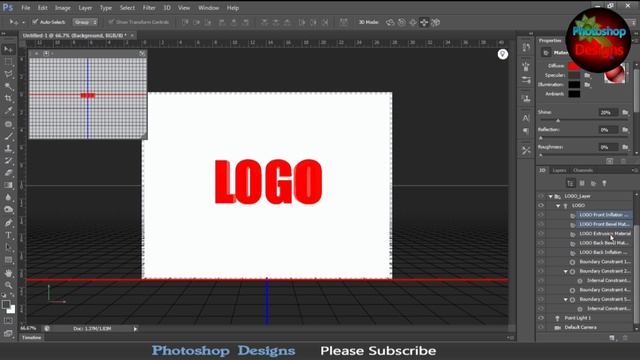Switch to the Layers tab
Image resolution: width=640 pixels, height=360 pixels.
tap(559, 170)
